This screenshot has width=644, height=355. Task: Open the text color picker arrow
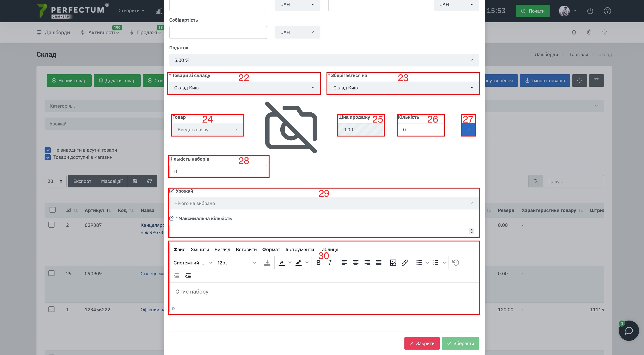290,262
